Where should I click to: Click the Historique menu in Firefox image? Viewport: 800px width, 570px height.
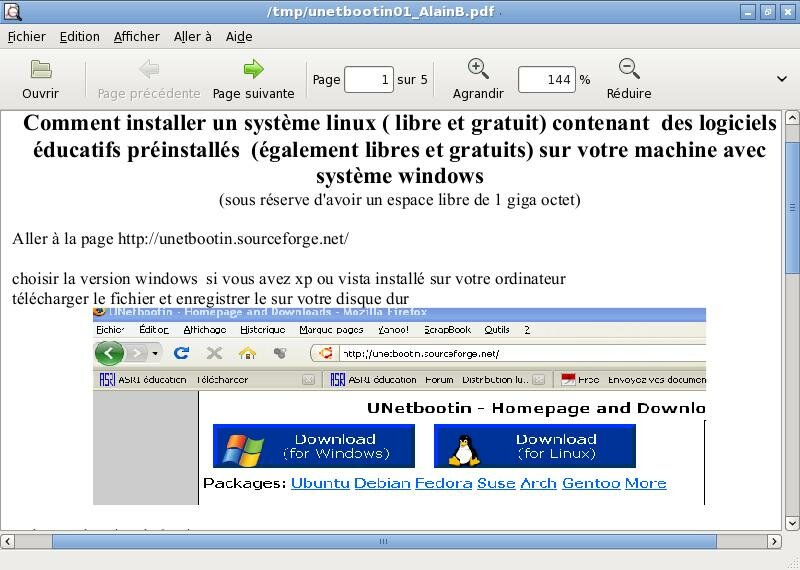263,330
